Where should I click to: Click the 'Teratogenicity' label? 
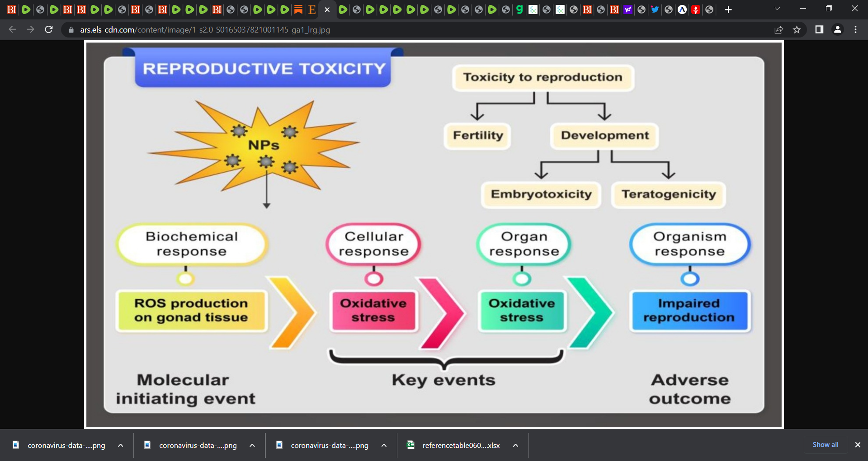click(x=669, y=194)
